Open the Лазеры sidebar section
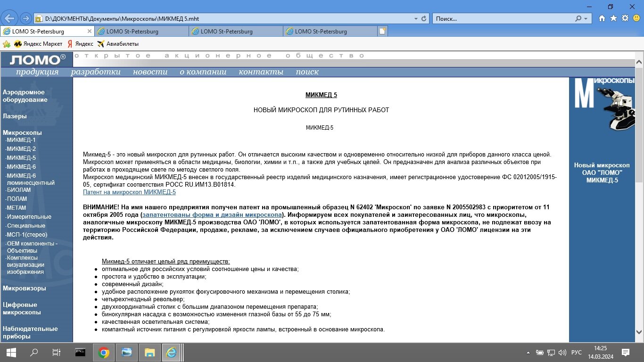644x362 pixels. point(15,116)
